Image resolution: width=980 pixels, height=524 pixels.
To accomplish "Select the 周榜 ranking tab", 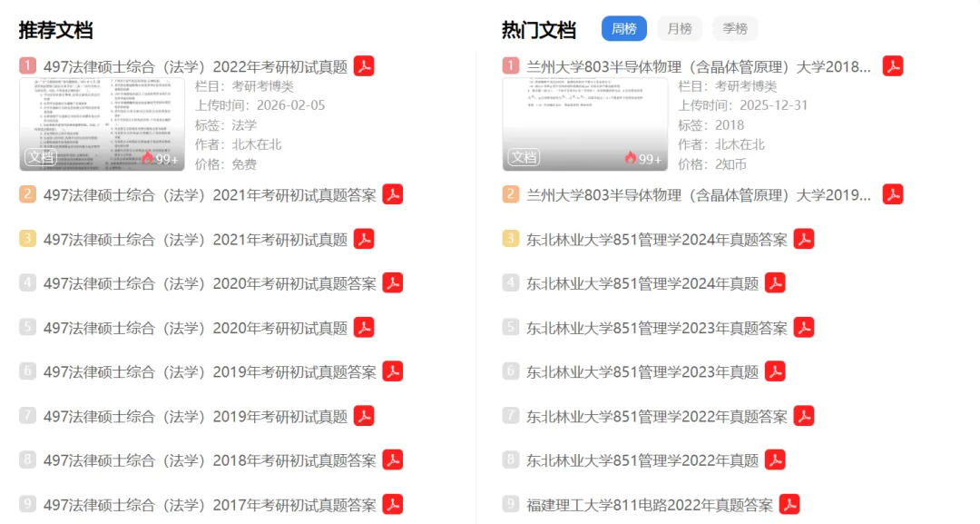I will pyautogui.click(x=623, y=29).
